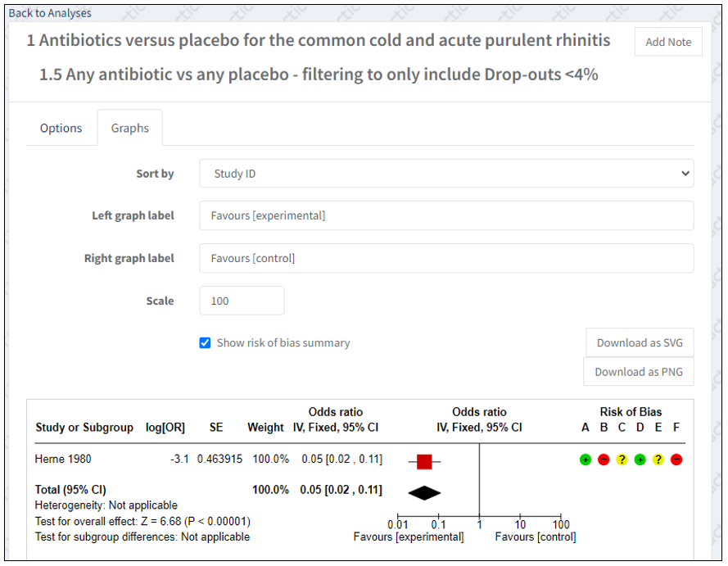Click the Left graph label field
728x566 pixels.
click(x=446, y=215)
